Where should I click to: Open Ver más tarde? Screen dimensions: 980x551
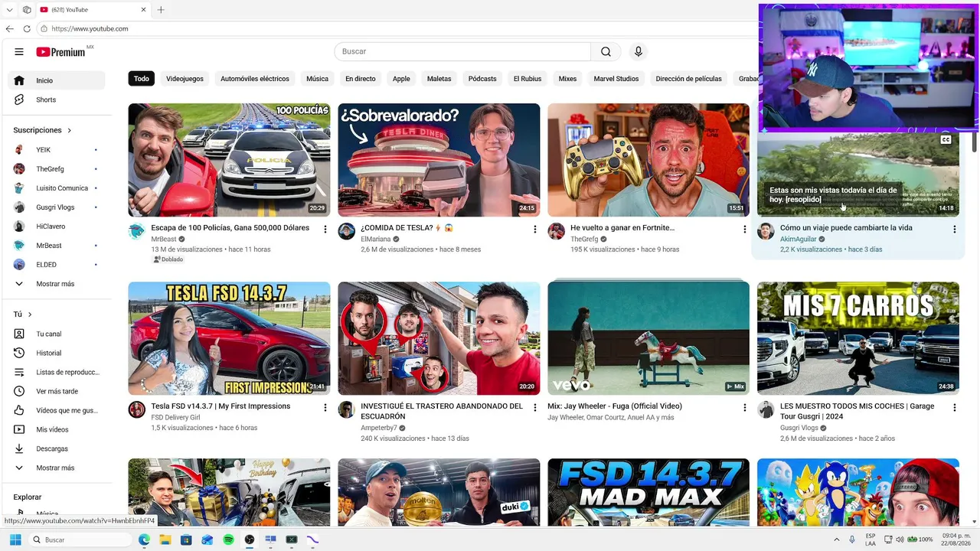point(57,391)
